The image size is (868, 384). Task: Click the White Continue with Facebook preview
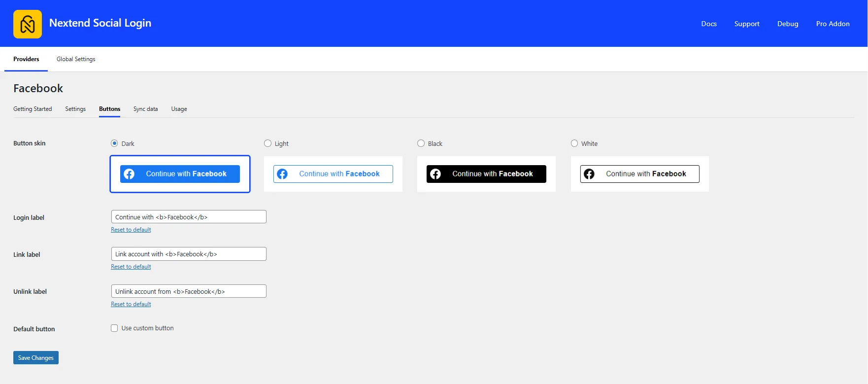pyautogui.click(x=639, y=174)
